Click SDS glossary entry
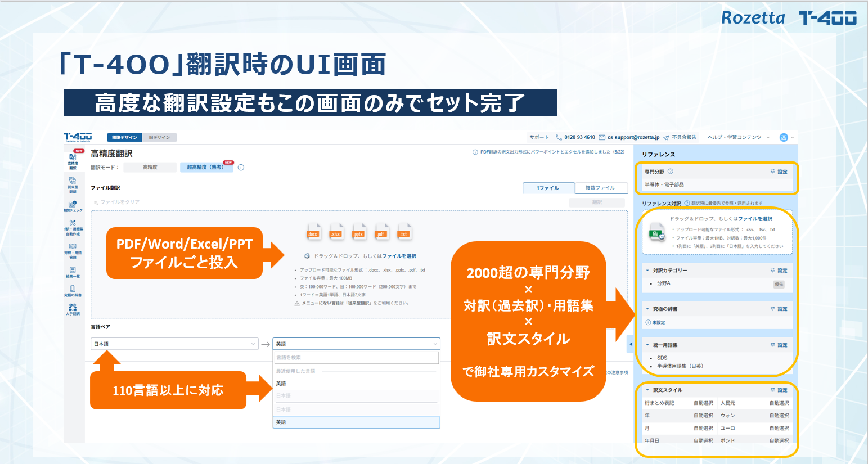Screen dimensions: 868x464 pos(662,358)
